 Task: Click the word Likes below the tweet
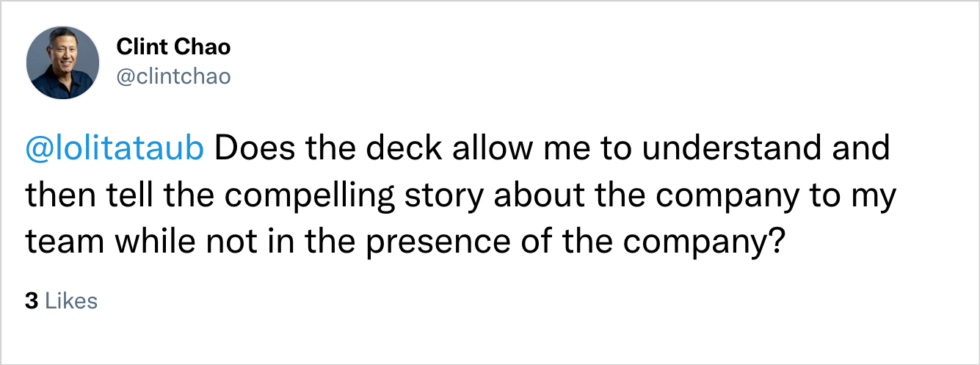click(71, 301)
